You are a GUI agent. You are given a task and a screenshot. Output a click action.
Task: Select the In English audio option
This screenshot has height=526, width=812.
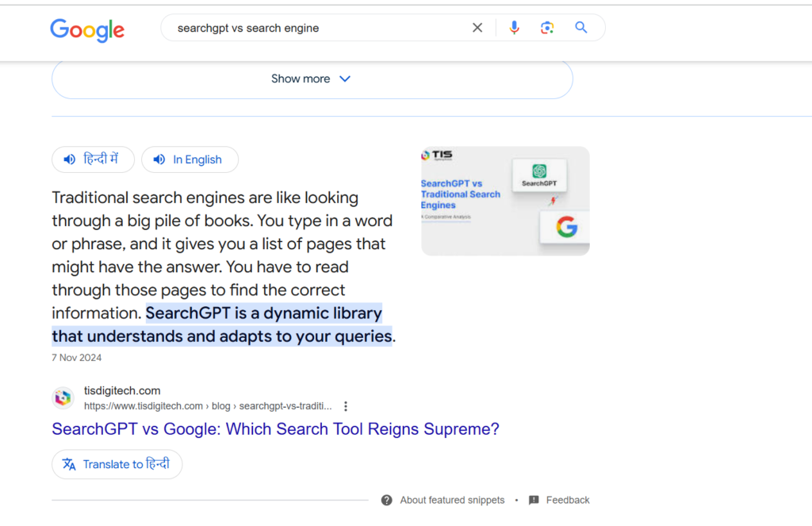(190, 159)
